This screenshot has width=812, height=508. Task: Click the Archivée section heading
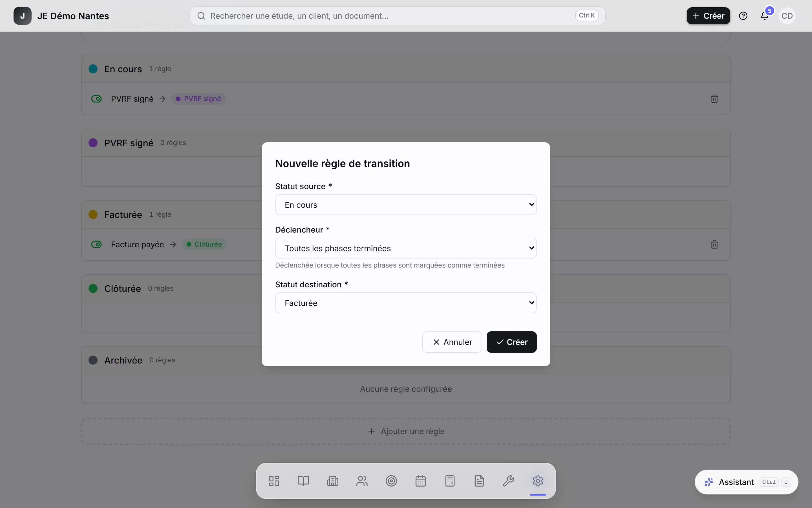point(123,360)
